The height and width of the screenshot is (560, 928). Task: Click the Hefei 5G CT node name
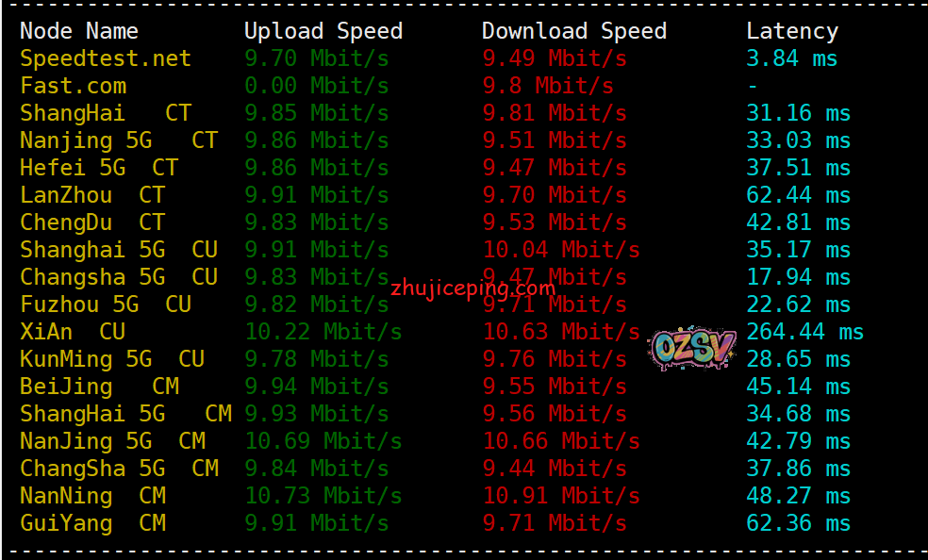[x=99, y=168]
